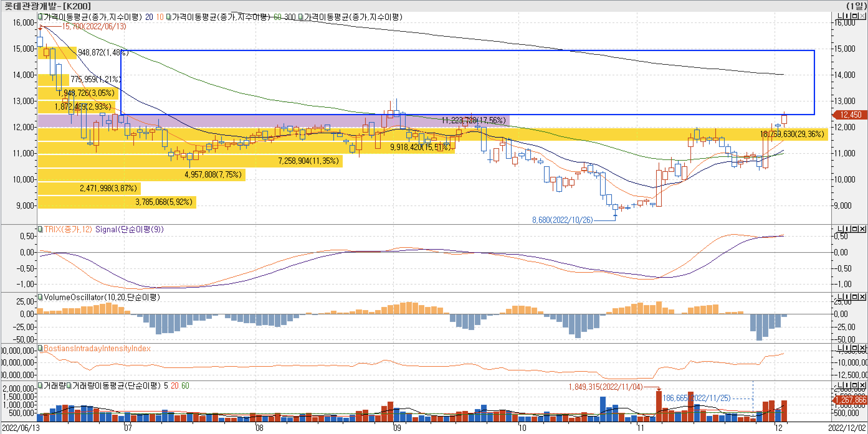Click the L scale icon in price panel
Viewport: 868px width, 434px height.
click(840, 16)
